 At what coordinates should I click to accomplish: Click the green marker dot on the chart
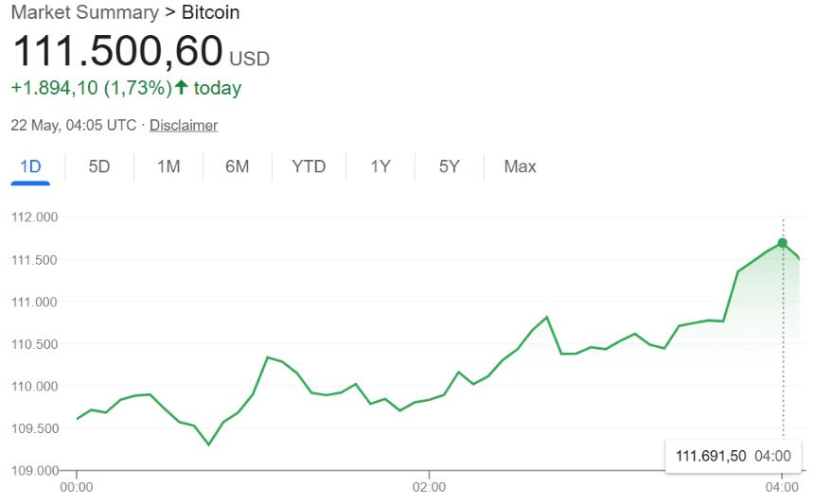782,243
